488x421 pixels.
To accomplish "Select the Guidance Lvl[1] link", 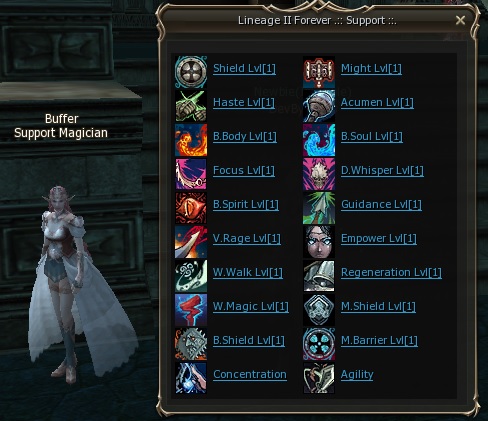I will click(x=381, y=205).
